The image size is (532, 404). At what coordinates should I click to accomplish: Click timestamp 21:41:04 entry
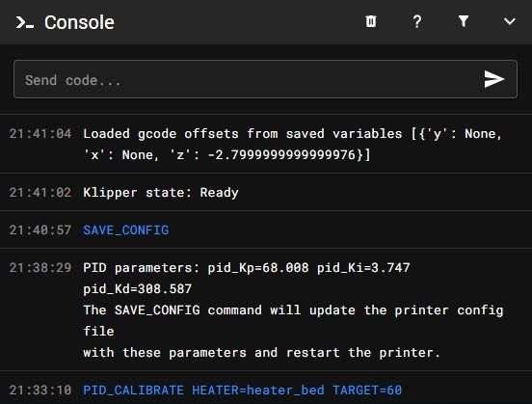[x=40, y=134]
